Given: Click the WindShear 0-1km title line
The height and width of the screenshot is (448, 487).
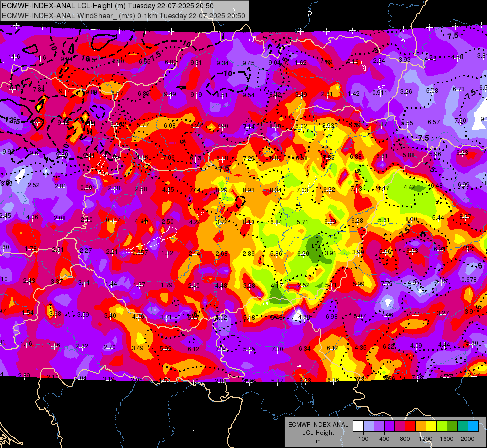Looking at the screenshot, I should point(123,16).
